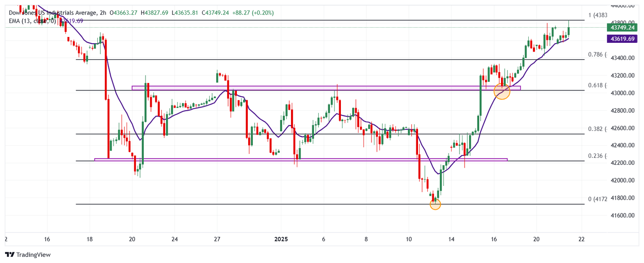The height and width of the screenshot is (263, 644).
Task: Select the lower purple rectangle zone
Action: 293,159
